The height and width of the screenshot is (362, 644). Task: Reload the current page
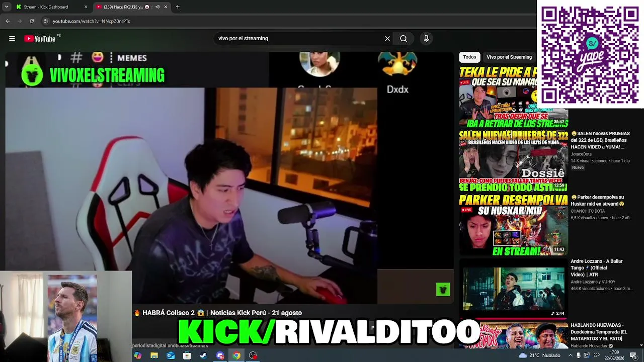pyautogui.click(x=32, y=21)
